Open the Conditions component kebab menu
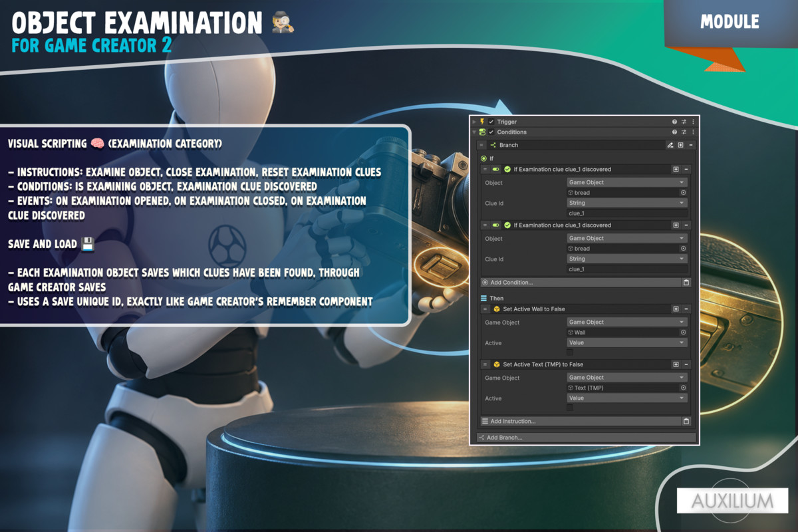 (693, 132)
